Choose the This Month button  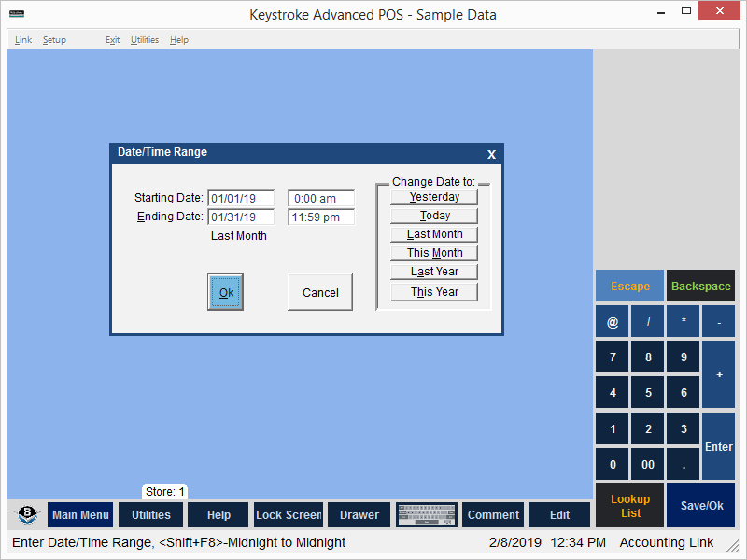click(x=434, y=253)
